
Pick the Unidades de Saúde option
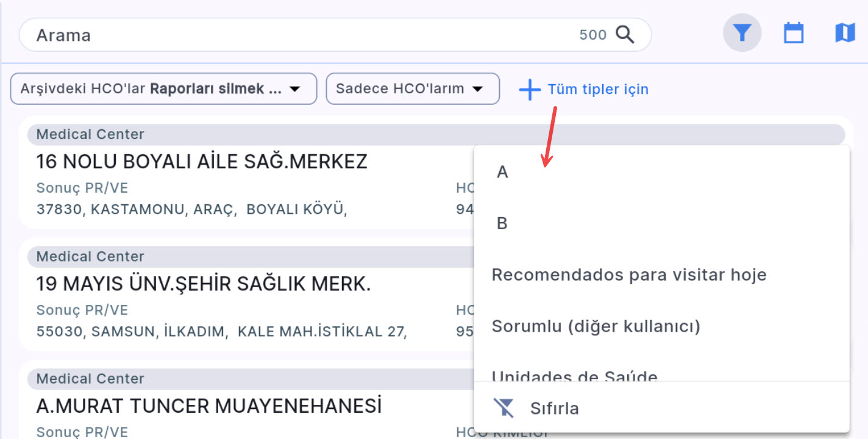coord(574,375)
